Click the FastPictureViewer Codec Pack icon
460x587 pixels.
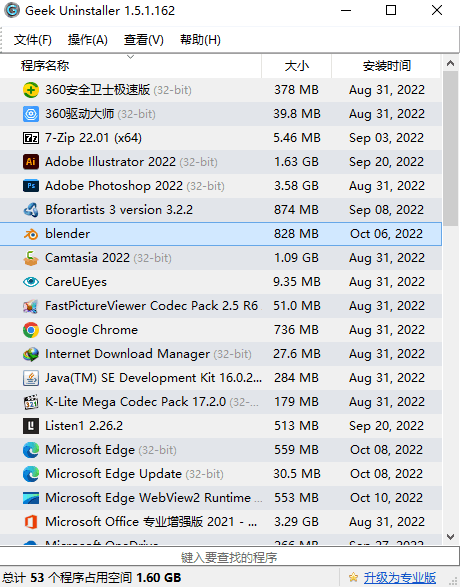pos(31,306)
